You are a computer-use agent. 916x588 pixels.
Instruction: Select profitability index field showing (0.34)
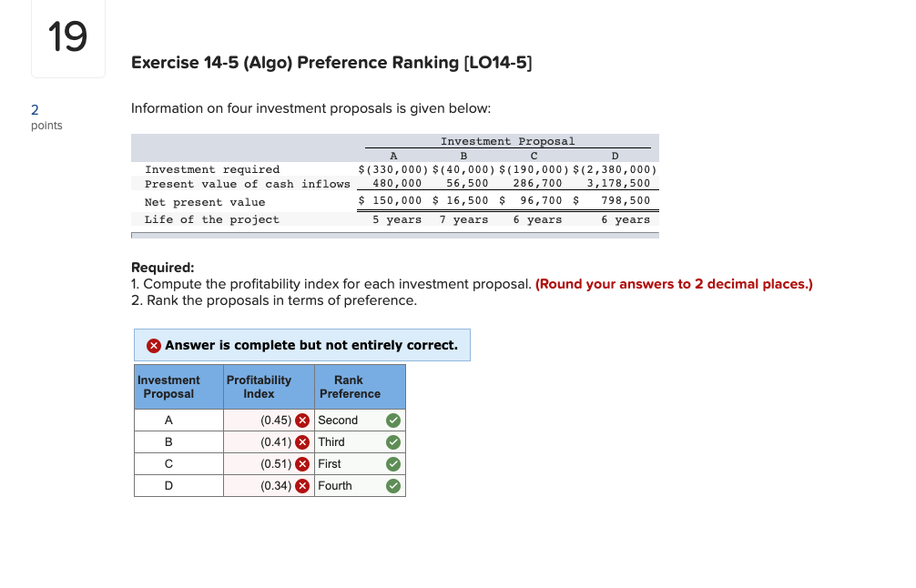(269, 486)
